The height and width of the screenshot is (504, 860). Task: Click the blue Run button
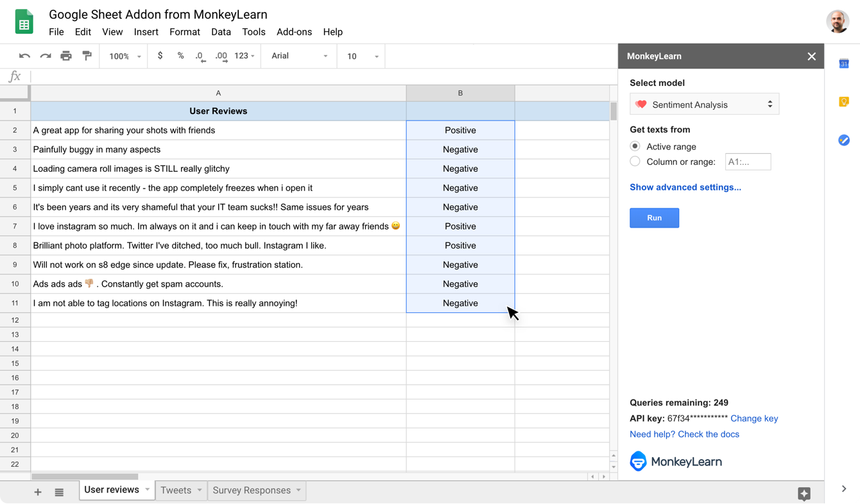point(654,218)
